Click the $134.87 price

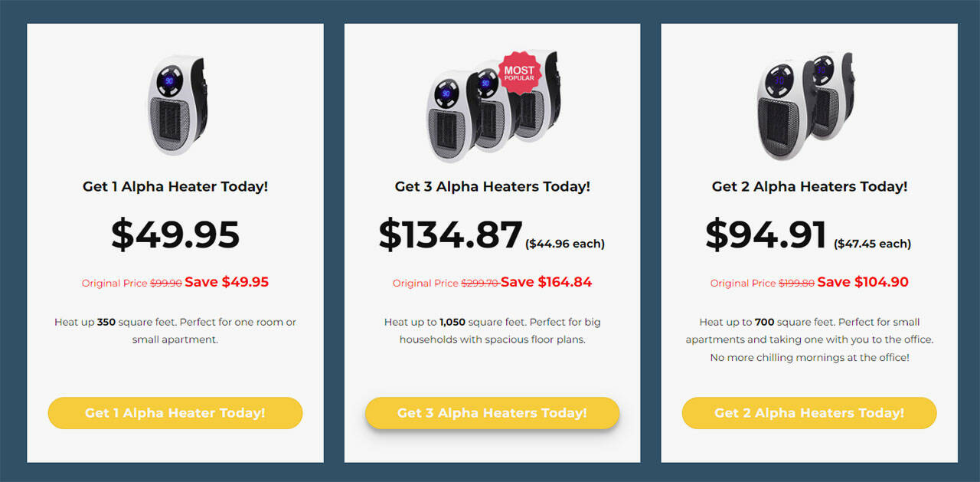coord(450,234)
